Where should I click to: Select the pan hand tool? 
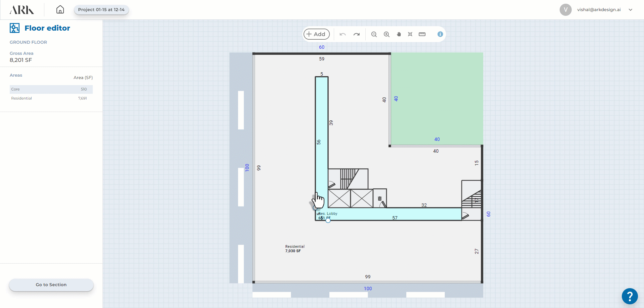[399, 34]
